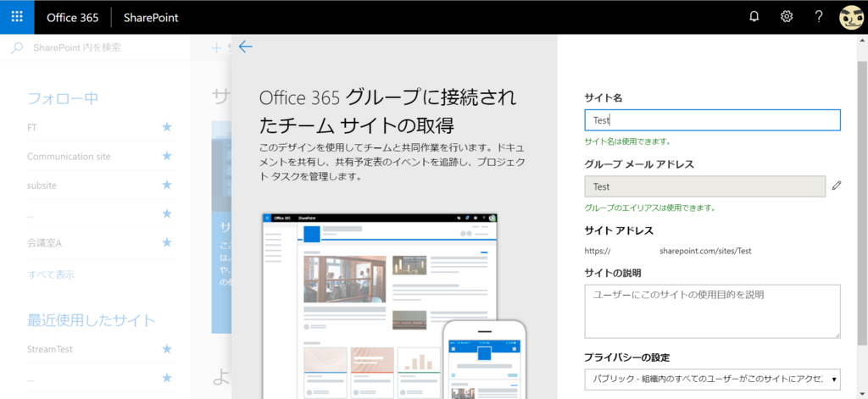
Task: Click the すべて表示 link
Action: [50, 274]
